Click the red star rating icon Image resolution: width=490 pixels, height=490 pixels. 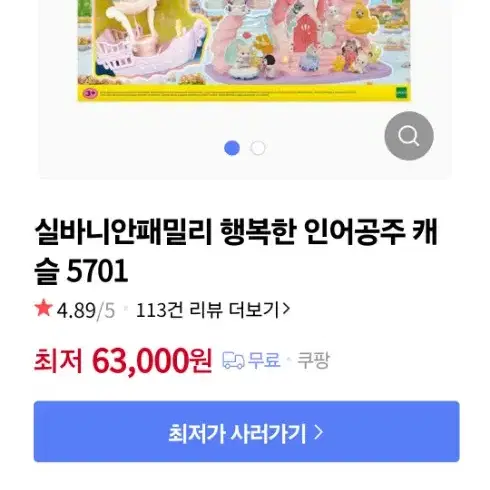point(43,308)
